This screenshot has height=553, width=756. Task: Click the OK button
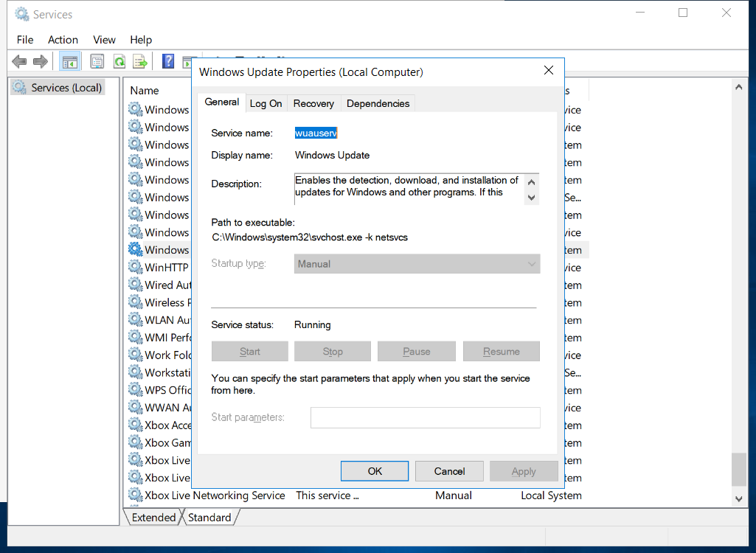point(375,471)
